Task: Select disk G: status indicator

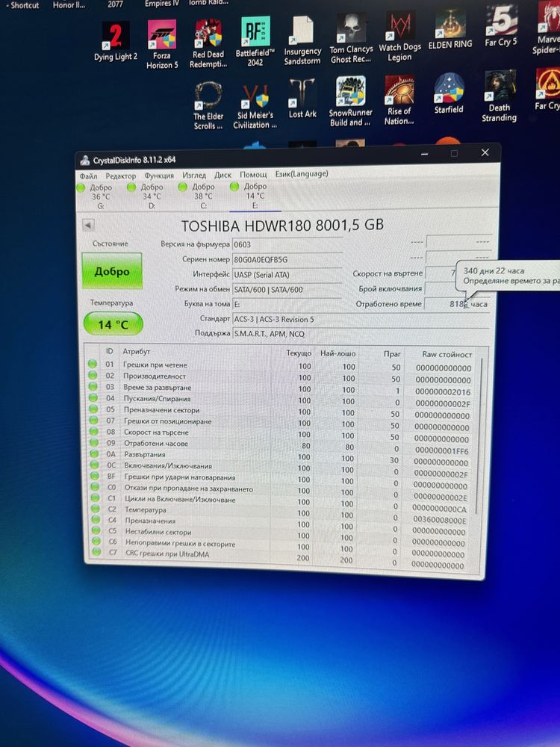Action: pos(81,188)
